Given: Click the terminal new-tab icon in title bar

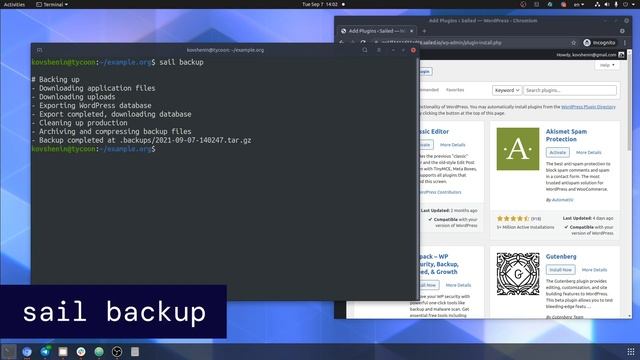Looking at the screenshot, I should [39, 50].
